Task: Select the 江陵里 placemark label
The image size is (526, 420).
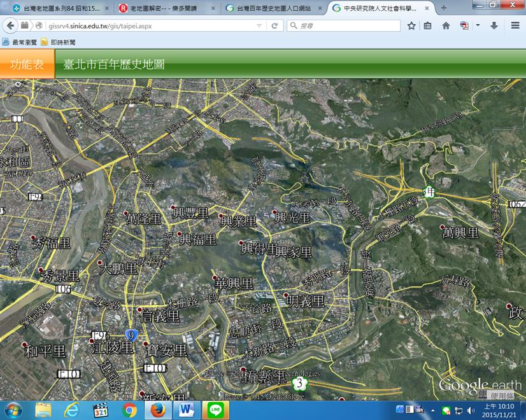Action: (113, 347)
